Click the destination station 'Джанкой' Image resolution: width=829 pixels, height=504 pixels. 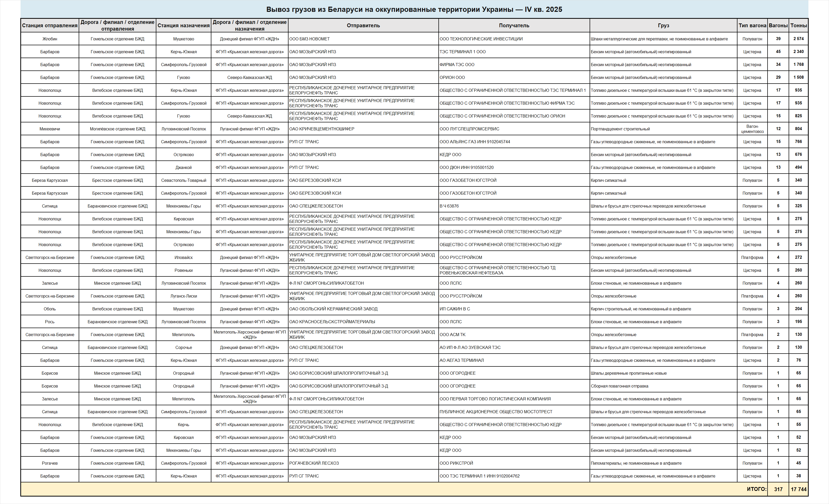(x=184, y=168)
